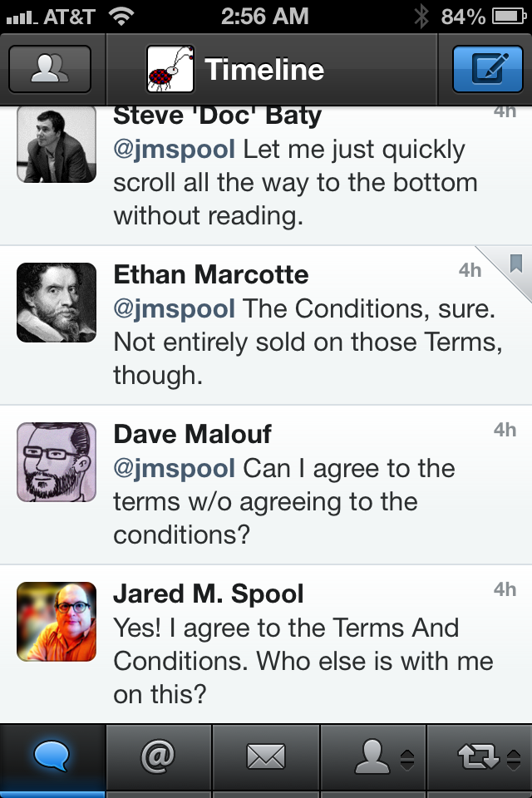Tap Ethan Marcotte's avatar

57,303
